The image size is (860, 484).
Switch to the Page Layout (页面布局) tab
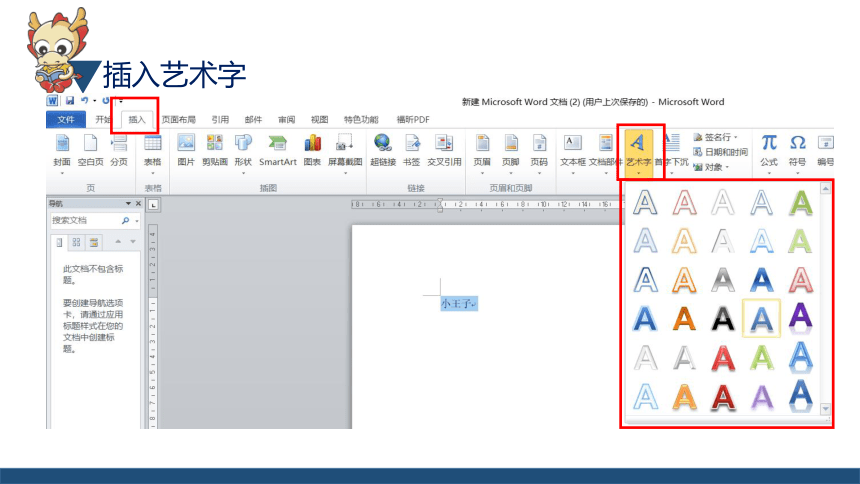pos(179,120)
